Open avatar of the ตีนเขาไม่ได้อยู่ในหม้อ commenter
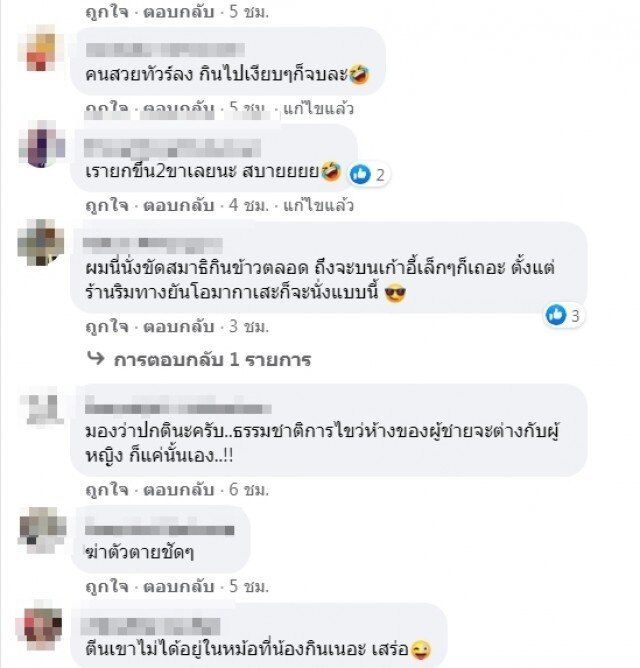The height and width of the screenshot is (668, 640). (x=39, y=625)
